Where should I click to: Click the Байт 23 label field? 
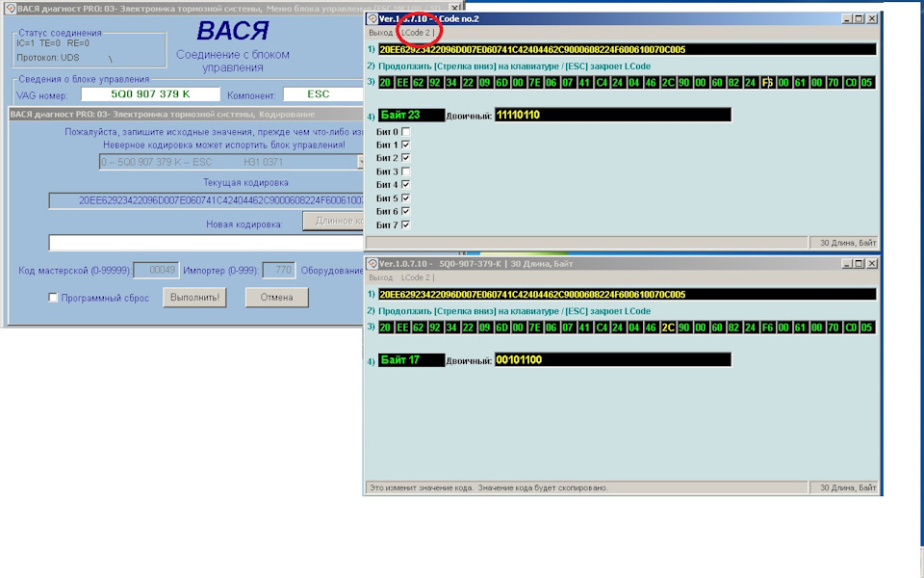411,115
